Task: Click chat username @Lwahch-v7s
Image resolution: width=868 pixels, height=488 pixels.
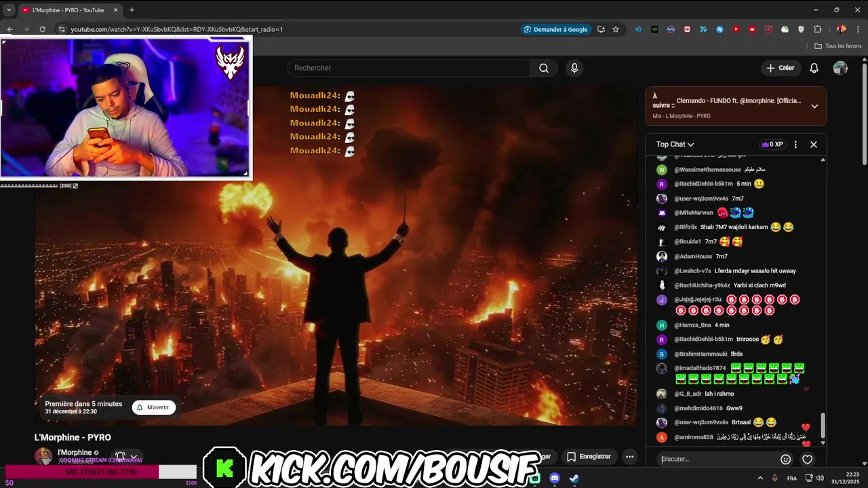Action: click(692, 271)
